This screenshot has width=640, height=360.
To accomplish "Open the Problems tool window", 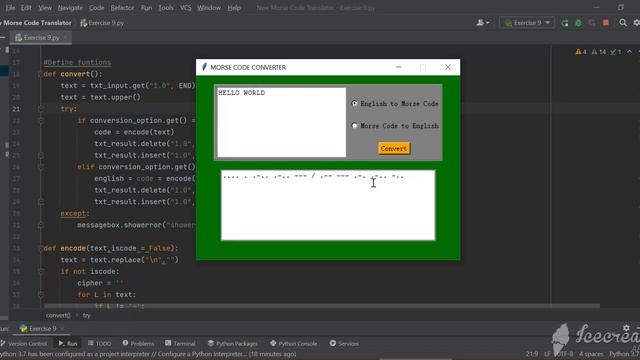I will tap(138, 343).
